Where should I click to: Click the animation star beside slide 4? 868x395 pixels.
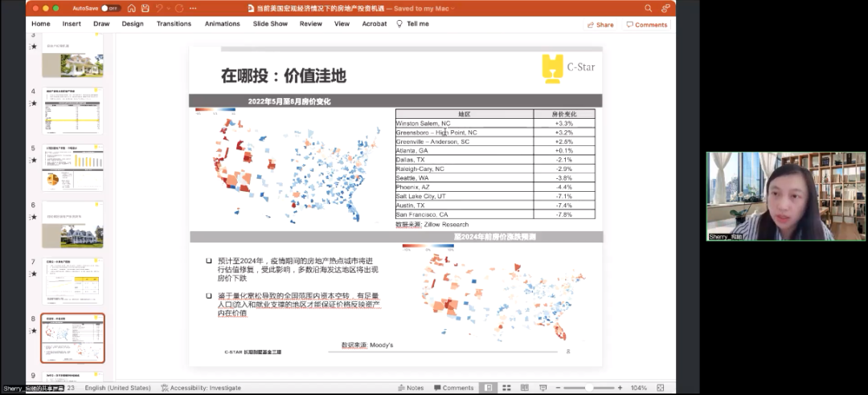coord(34,104)
